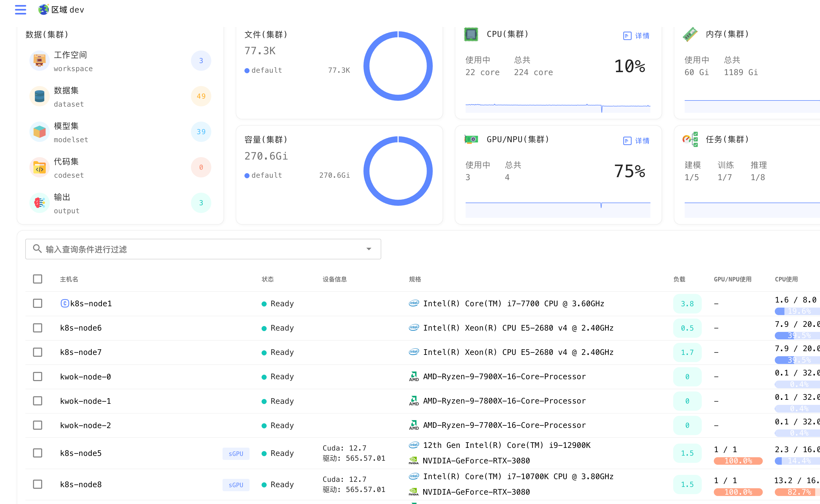Click the Intel logo for k8s-node1
The image size is (820, 504).
414,303
